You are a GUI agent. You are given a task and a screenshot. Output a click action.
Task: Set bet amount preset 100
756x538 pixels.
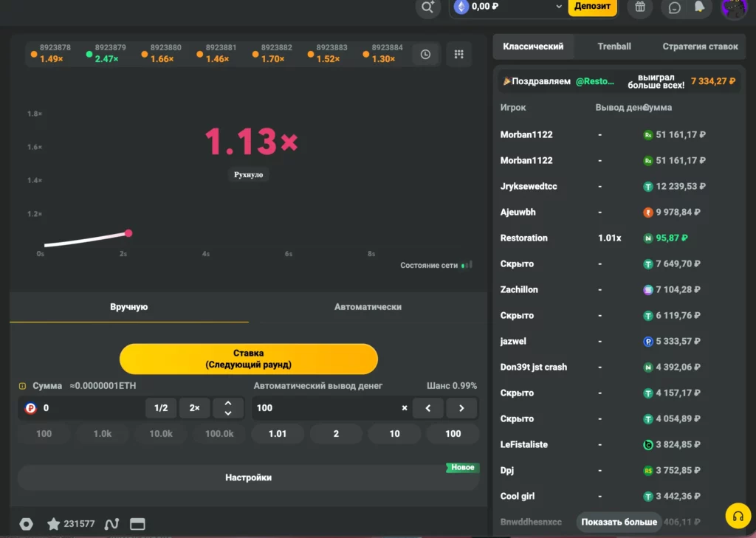point(44,433)
